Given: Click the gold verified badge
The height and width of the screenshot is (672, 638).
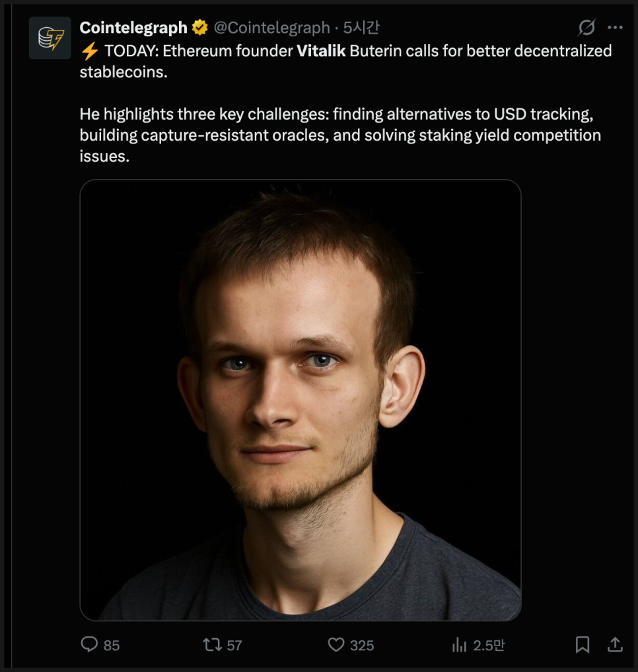Looking at the screenshot, I should (199, 28).
